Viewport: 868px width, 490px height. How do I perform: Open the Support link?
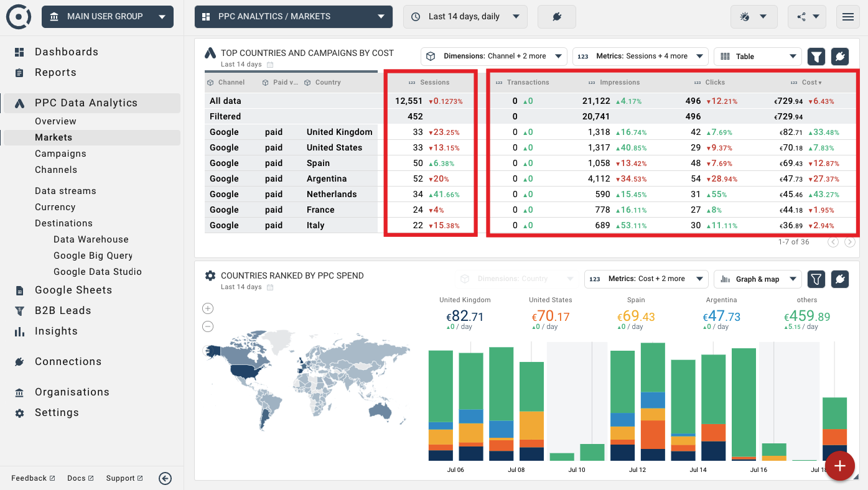[x=124, y=478]
